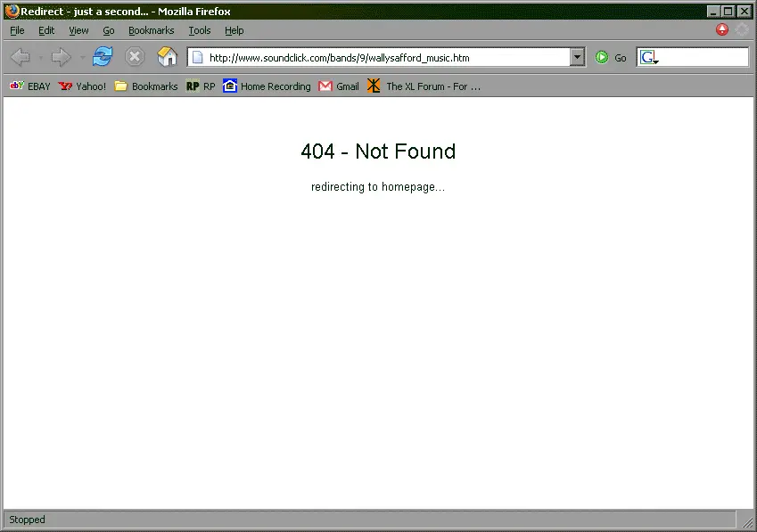Image resolution: width=757 pixels, height=532 pixels.
Task: Reload the page with the Refresh icon
Action: coord(103,57)
